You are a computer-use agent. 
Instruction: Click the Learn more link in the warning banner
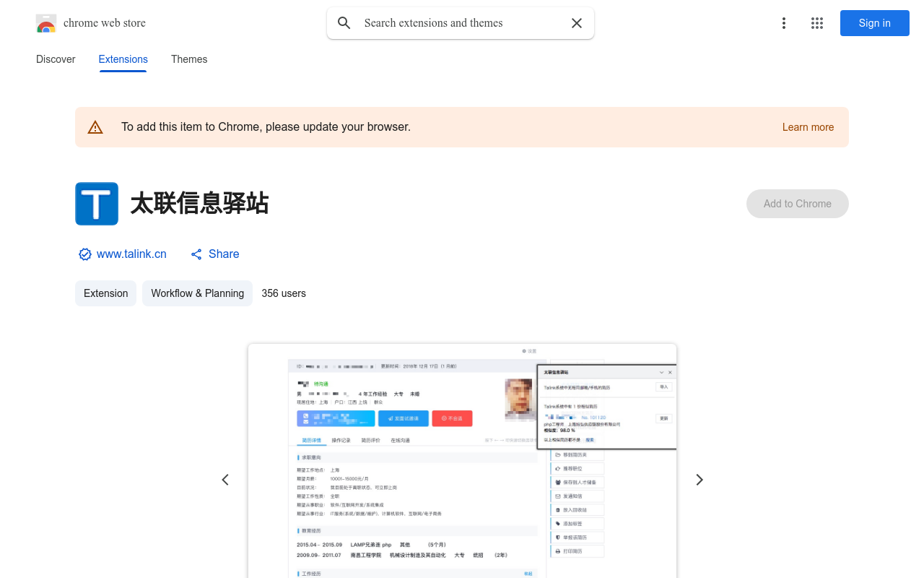(x=808, y=127)
